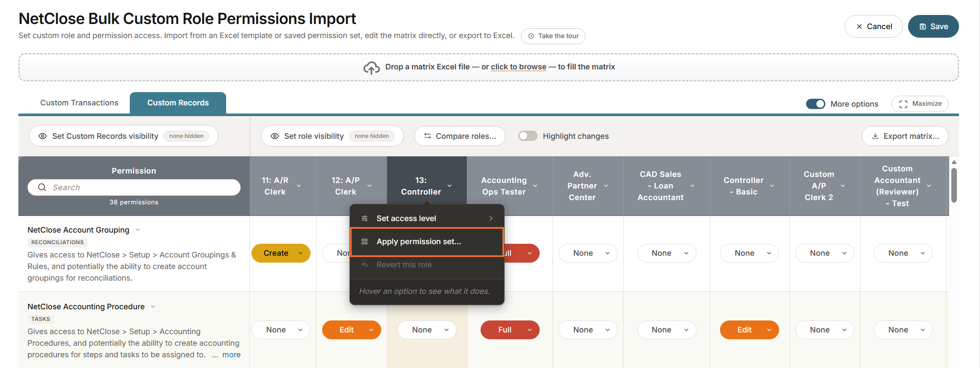
Task: Click the floppy disk icon on Save
Action: pyautogui.click(x=923, y=27)
